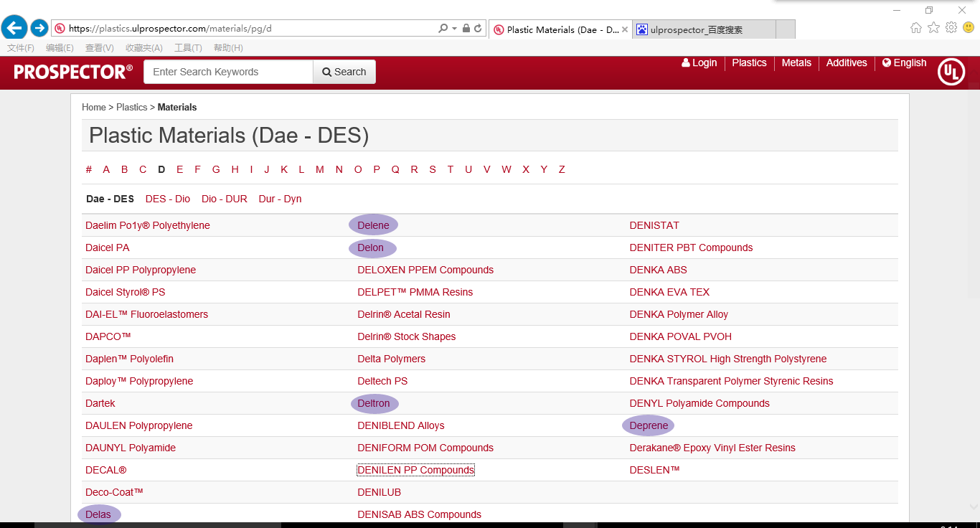Open the 工具(T) menu
Screen dimensions: 980x528
click(188, 48)
